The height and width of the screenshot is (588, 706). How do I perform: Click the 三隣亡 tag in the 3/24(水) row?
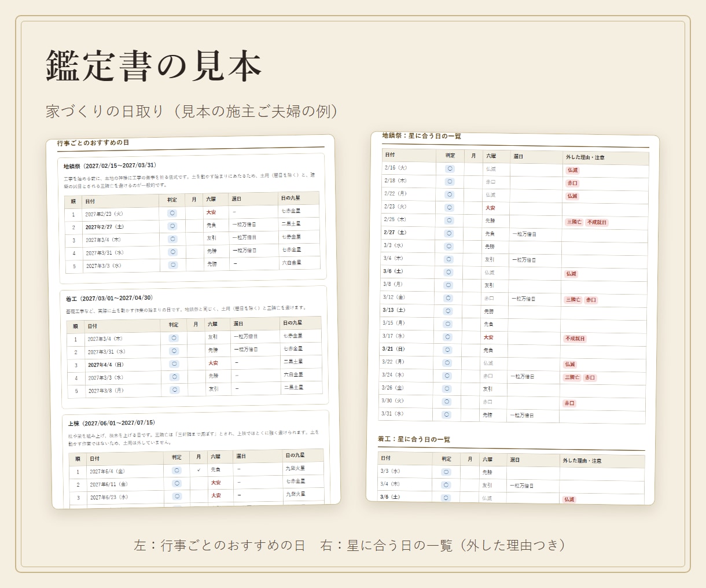pos(572,377)
